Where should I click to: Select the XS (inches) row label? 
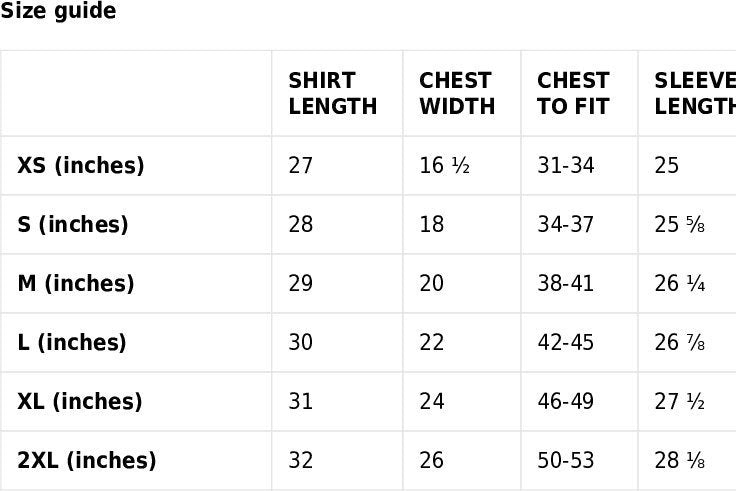click(81, 165)
